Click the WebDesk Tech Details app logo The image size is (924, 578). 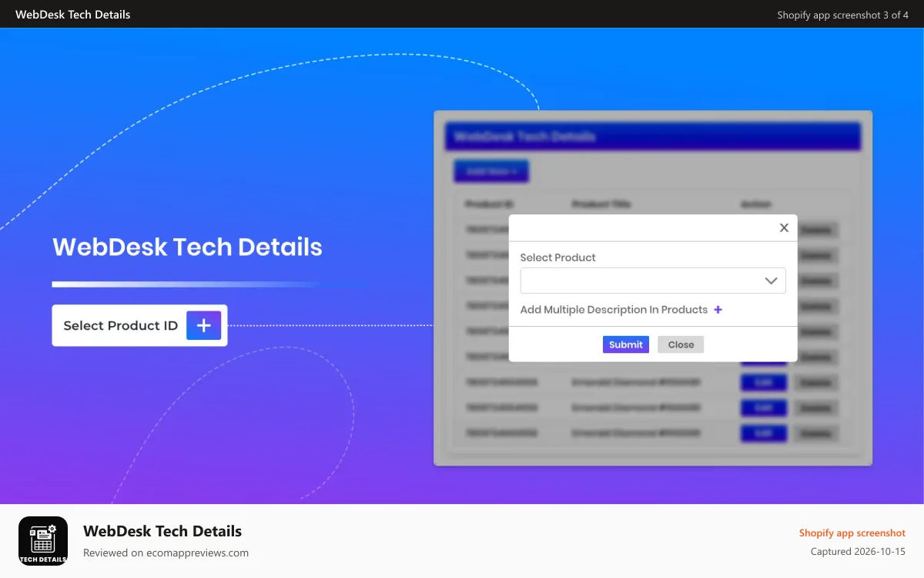coord(43,541)
